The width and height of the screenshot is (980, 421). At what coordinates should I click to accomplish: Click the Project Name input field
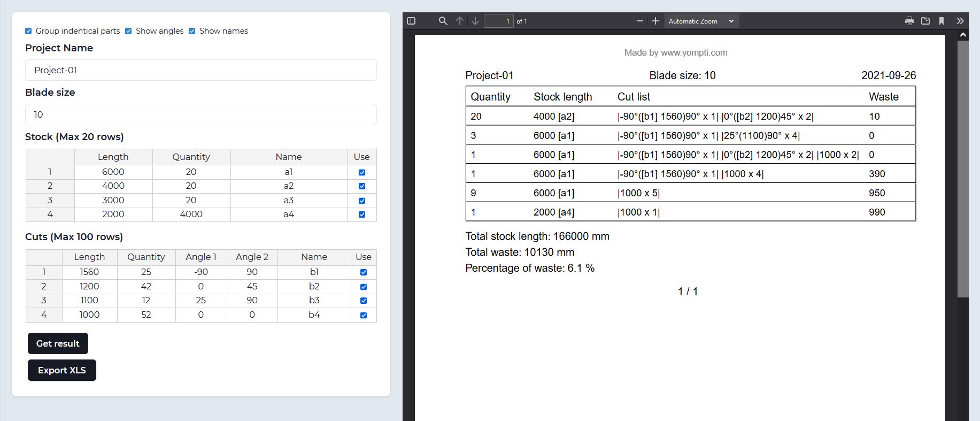tap(200, 70)
